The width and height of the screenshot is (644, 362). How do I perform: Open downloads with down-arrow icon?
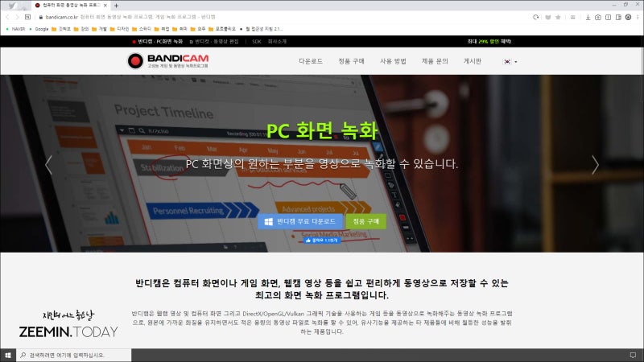pos(588,17)
